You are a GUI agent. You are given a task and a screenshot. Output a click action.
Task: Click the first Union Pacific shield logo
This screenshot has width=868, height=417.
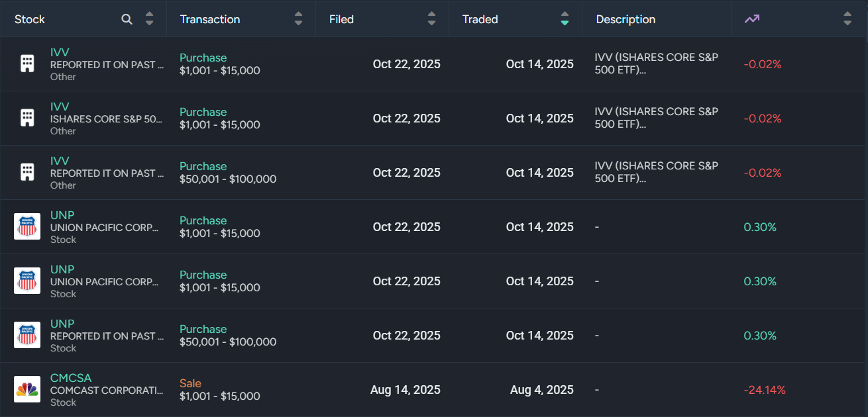point(27,226)
